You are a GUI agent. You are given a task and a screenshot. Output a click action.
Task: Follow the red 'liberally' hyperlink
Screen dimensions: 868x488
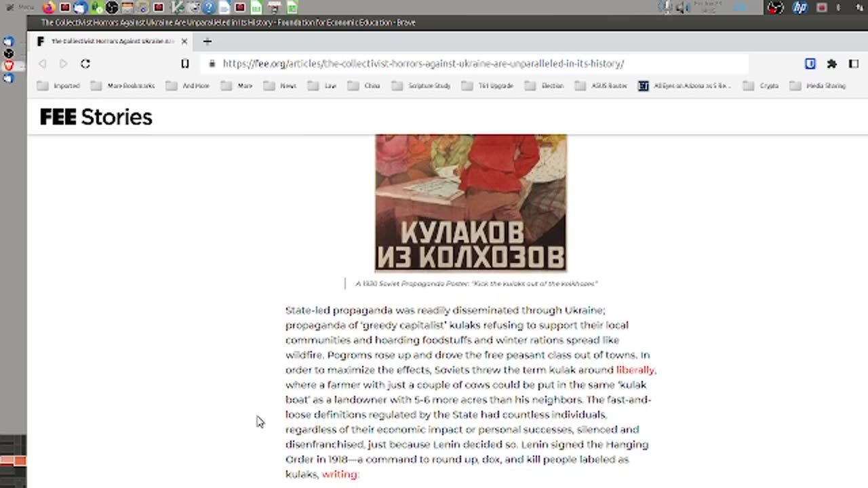click(x=635, y=370)
